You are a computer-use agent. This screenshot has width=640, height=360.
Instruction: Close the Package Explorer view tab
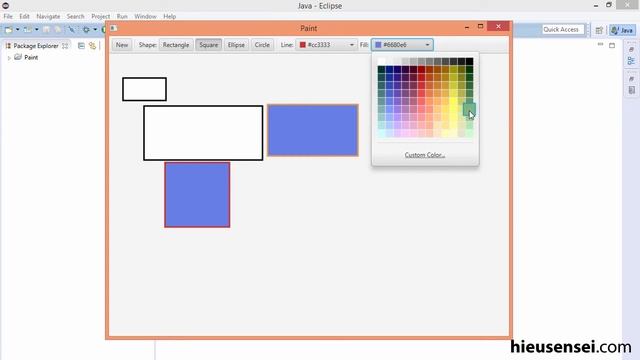click(65, 46)
